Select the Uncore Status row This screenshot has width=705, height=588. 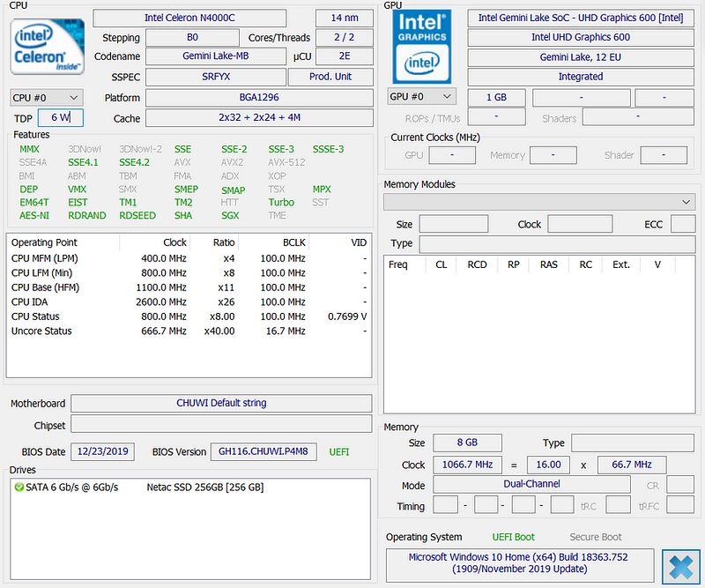[189, 331]
